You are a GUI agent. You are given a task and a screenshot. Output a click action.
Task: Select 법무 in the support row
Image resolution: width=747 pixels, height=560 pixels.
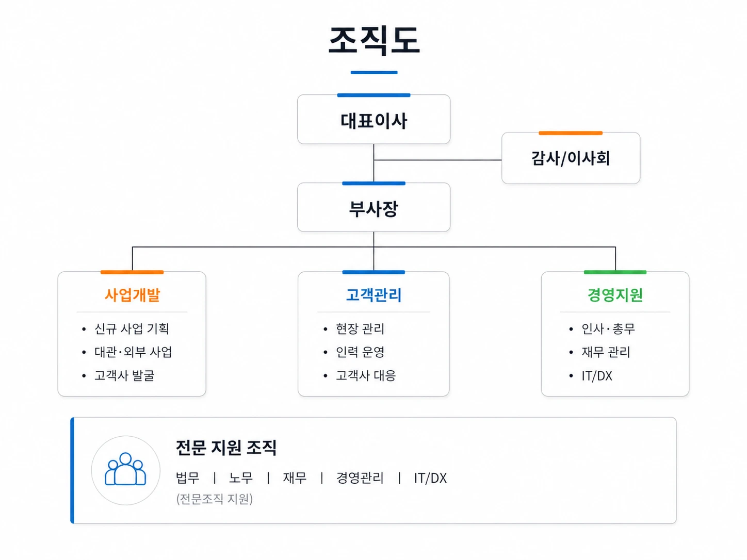(187, 478)
